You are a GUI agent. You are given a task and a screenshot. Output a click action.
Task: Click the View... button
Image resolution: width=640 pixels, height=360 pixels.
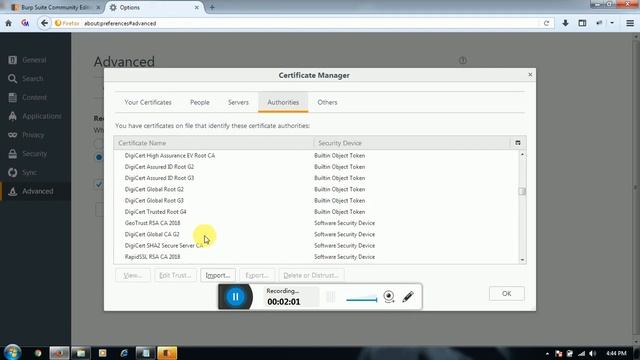[x=133, y=276]
